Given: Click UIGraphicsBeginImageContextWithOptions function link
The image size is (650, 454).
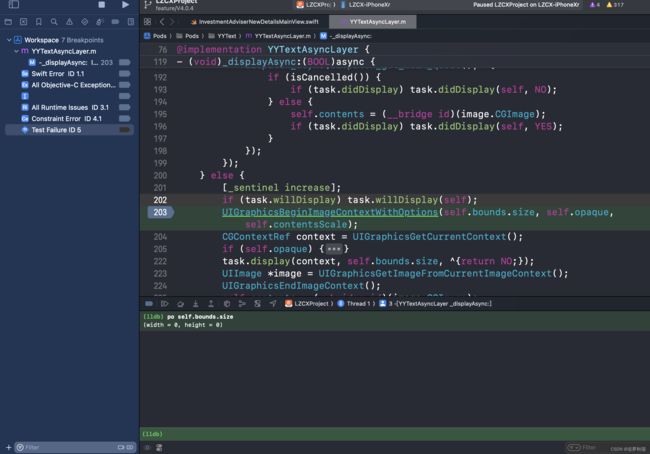Looking at the screenshot, I should point(330,212).
